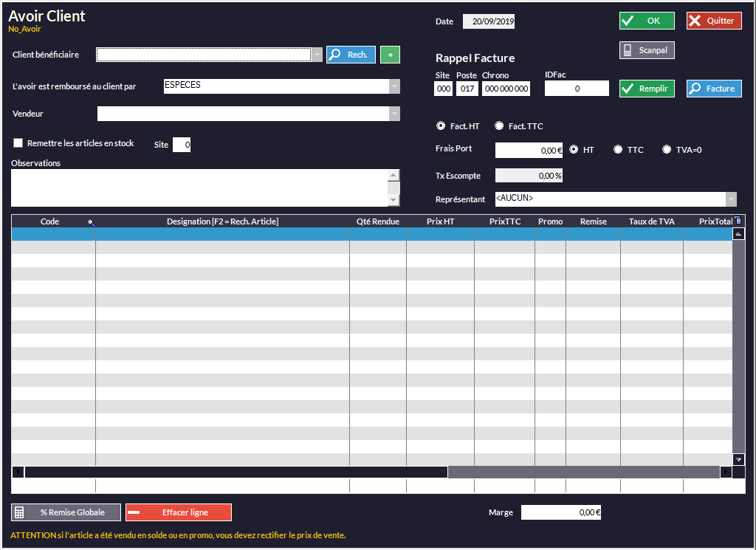Open the Scanpal scanner tool
The image size is (756, 550).
click(x=647, y=50)
